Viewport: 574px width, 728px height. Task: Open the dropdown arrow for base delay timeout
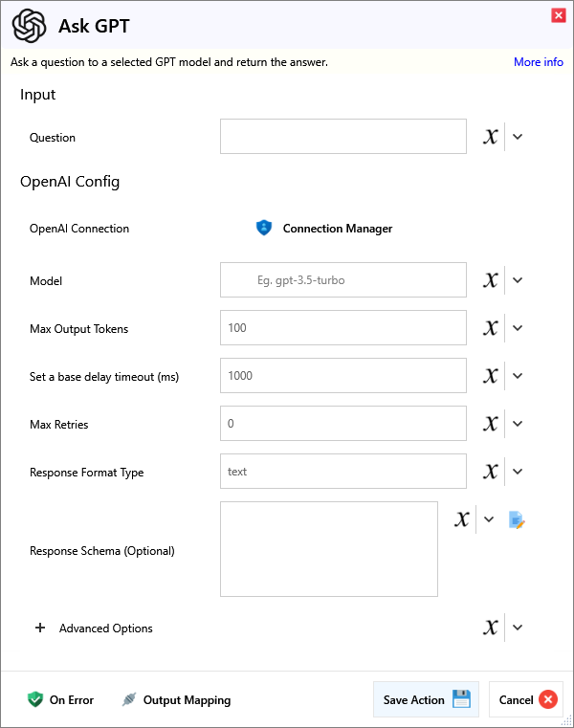[518, 376]
